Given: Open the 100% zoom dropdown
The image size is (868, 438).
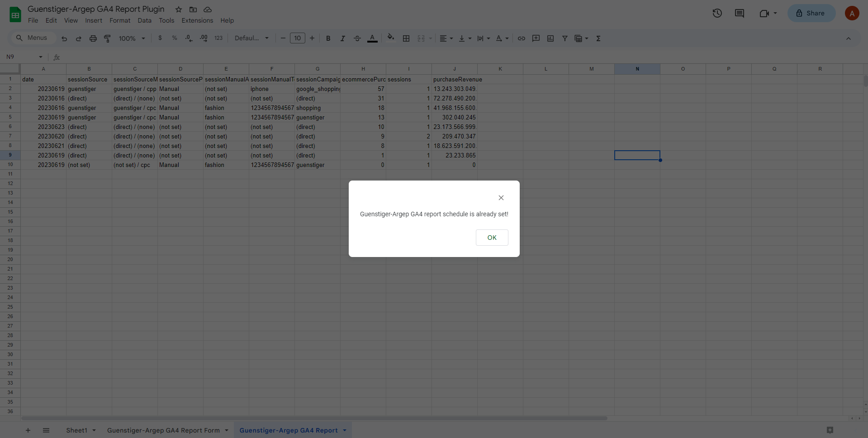Looking at the screenshot, I should (x=132, y=38).
